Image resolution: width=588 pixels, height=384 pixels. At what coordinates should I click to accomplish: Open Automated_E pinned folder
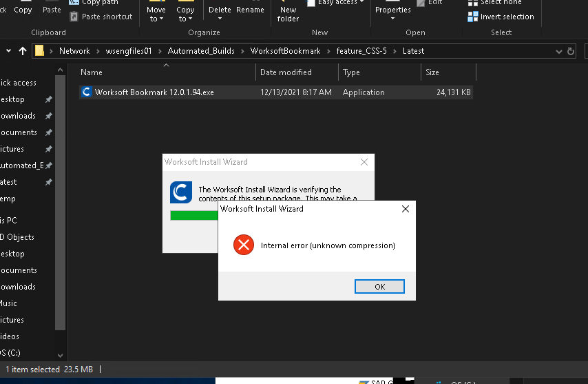(22, 165)
